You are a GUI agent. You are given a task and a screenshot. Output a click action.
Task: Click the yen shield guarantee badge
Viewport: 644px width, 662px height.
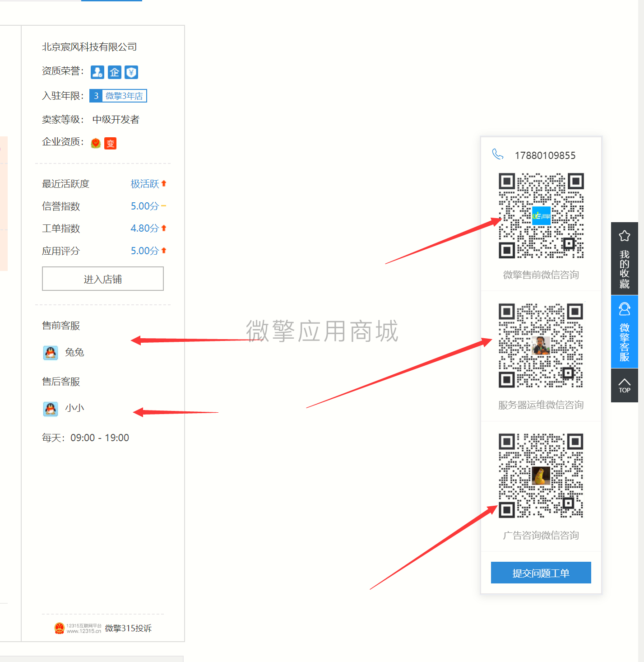coord(131,72)
